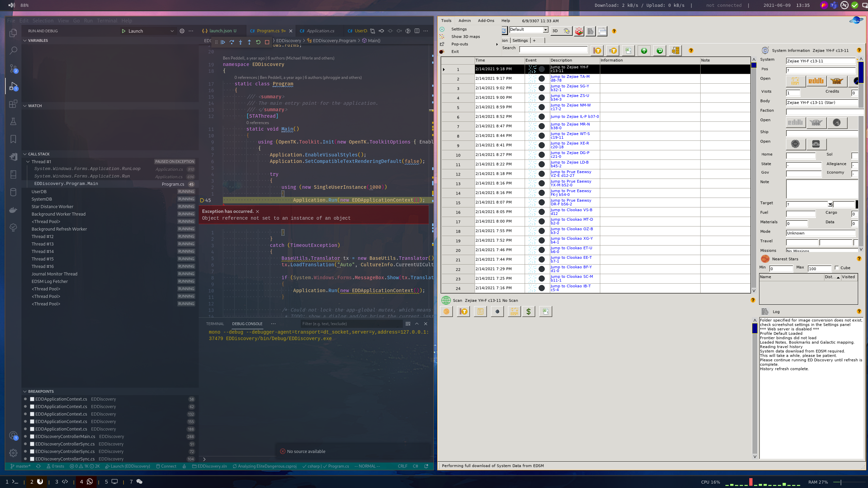Toggle the EDDApplicationContext.cs line 58 breakpoint checkbox
The image size is (868, 488).
(x=32, y=399)
